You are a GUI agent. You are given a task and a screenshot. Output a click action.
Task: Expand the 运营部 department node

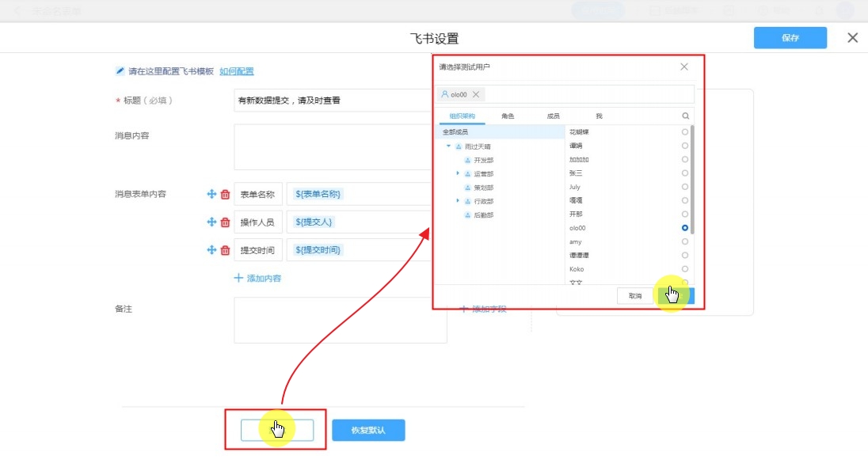458,173
